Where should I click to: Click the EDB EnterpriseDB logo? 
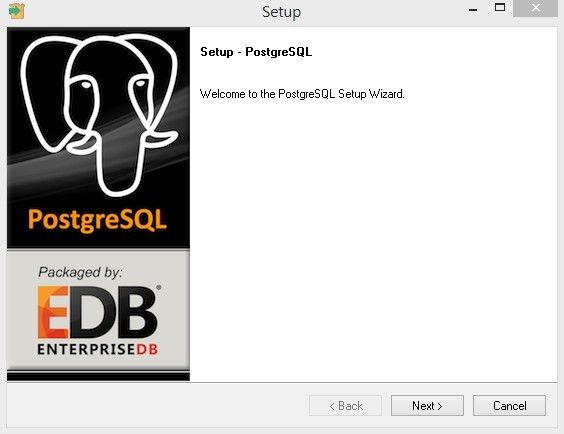pyautogui.click(x=98, y=320)
